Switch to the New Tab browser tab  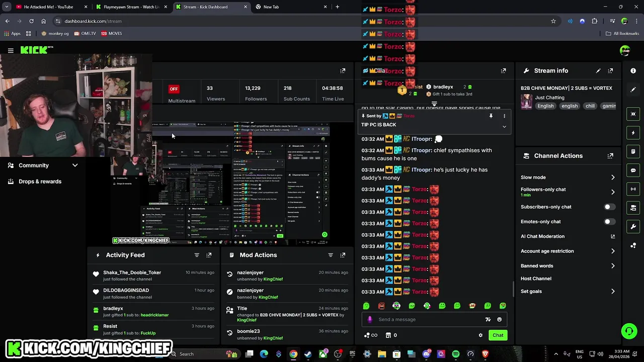pyautogui.click(x=291, y=7)
